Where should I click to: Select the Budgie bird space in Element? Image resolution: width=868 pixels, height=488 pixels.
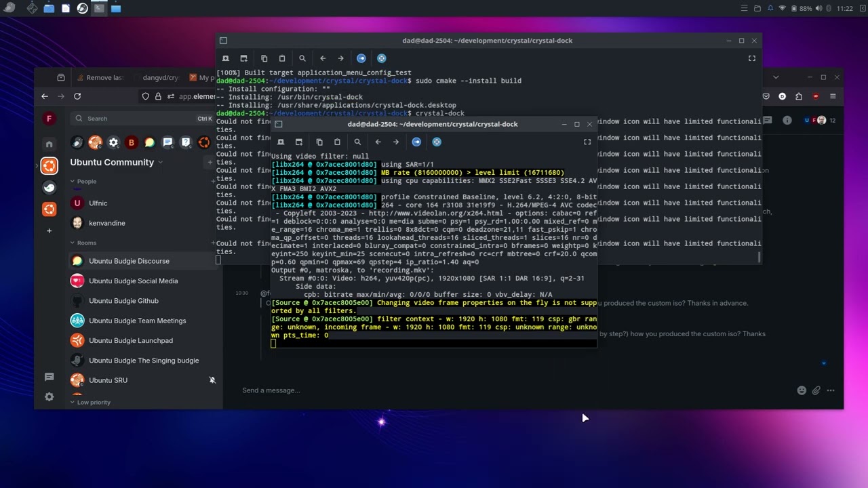(49, 188)
